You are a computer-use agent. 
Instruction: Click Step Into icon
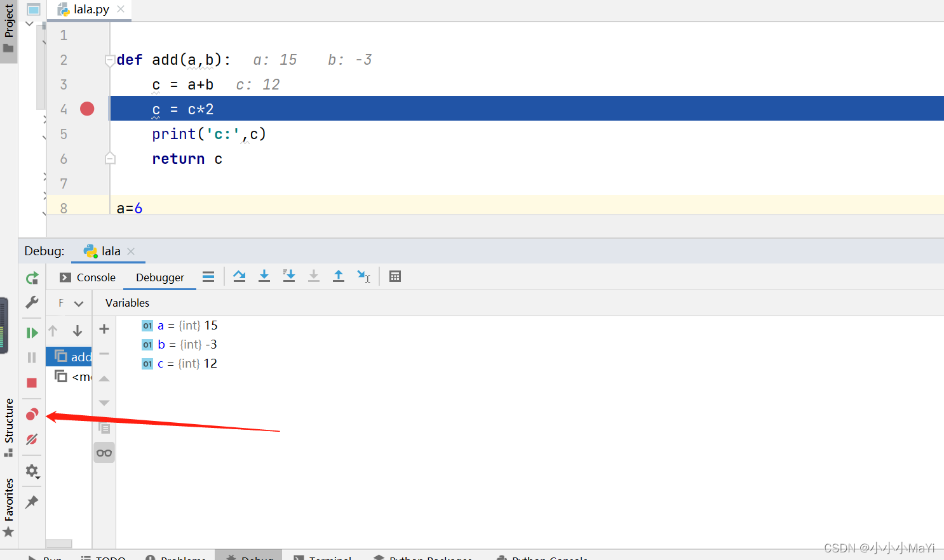tap(264, 276)
